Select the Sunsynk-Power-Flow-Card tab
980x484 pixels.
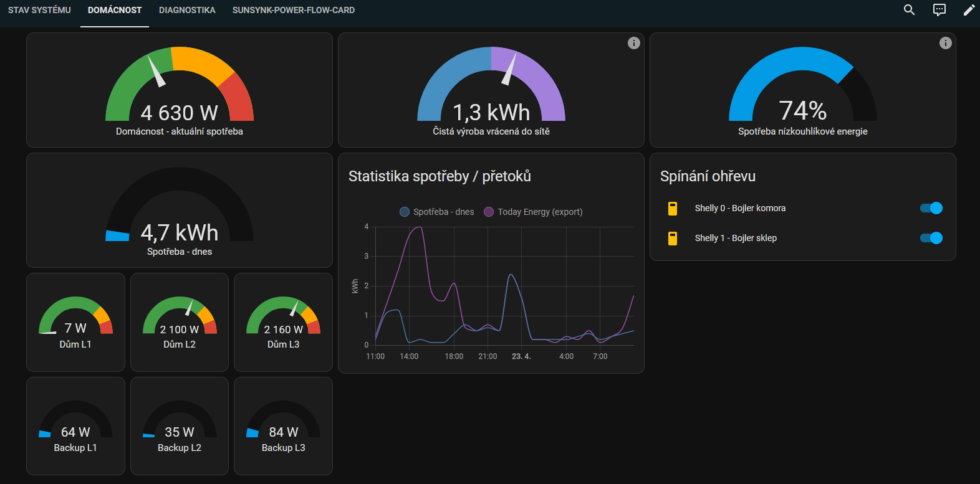click(x=294, y=10)
